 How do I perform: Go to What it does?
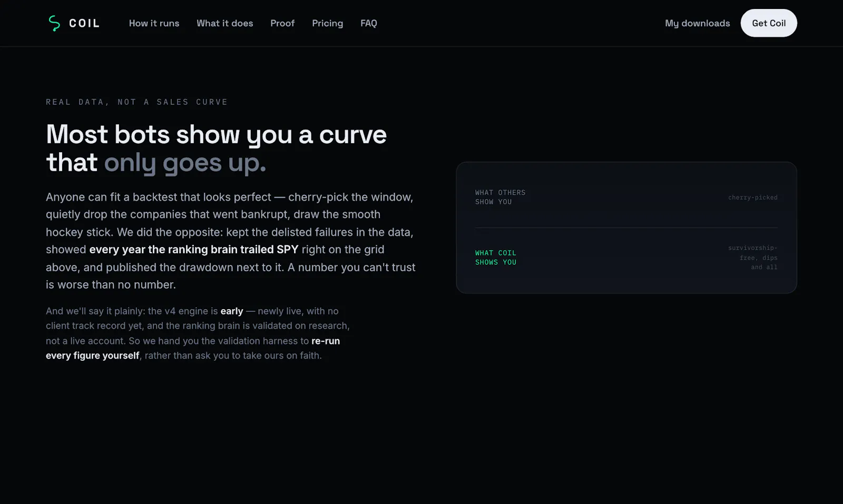225,23
